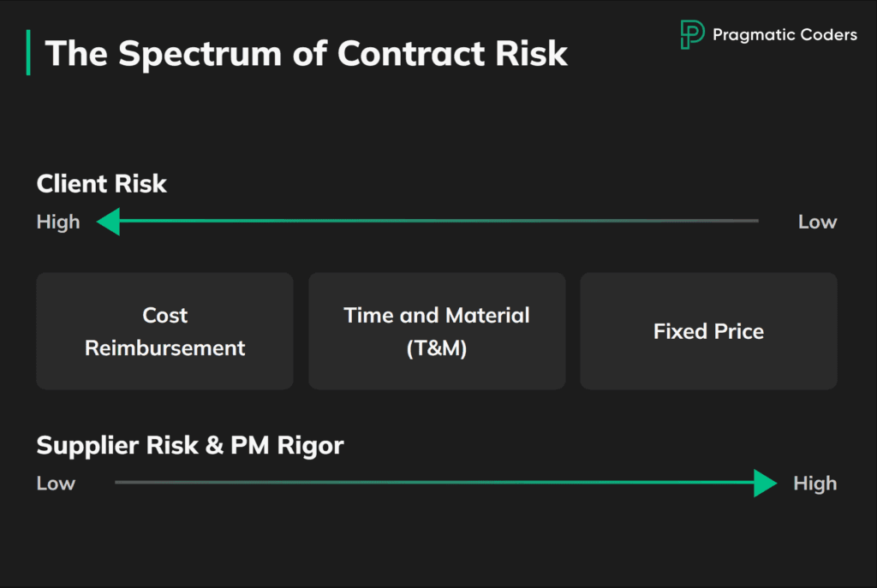The image size is (877, 588).
Task: Select the Cost Reimbursement box
Action: (x=164, y=331)
